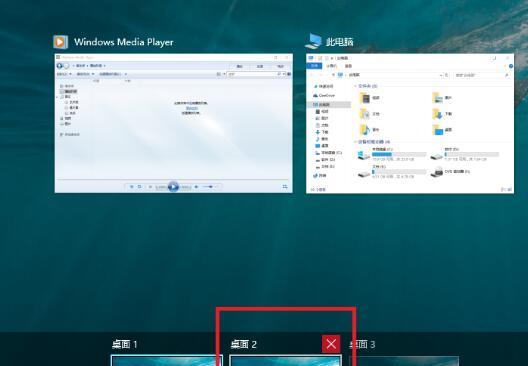The image size is (528, 366).
Task: Click refresh button beside 此电脑 address bar
Action: point(447,75)
